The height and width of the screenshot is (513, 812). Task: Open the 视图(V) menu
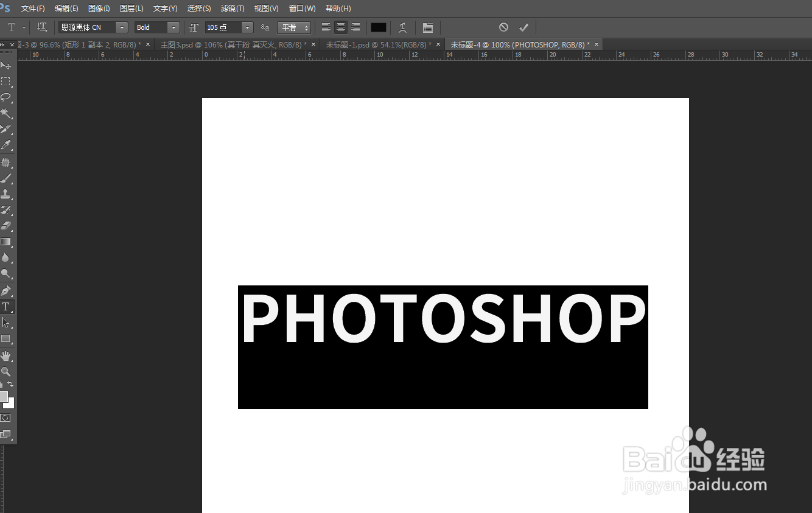[266, 9]
